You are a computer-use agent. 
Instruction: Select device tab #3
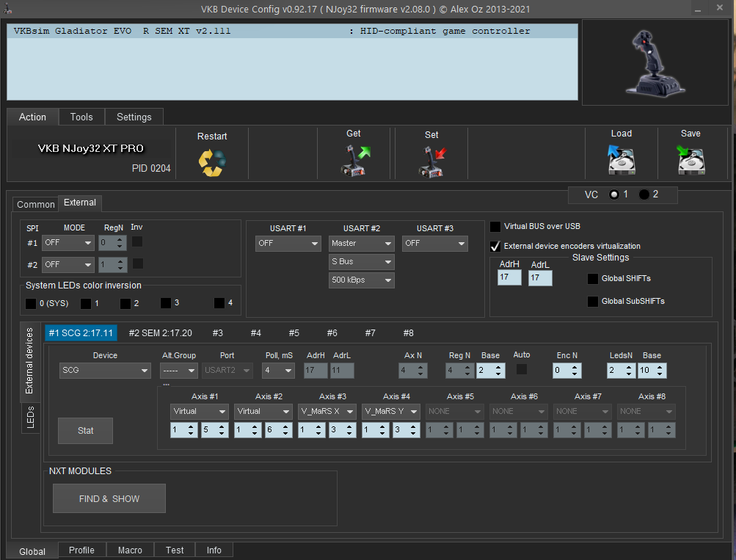[x=217, y=332]
